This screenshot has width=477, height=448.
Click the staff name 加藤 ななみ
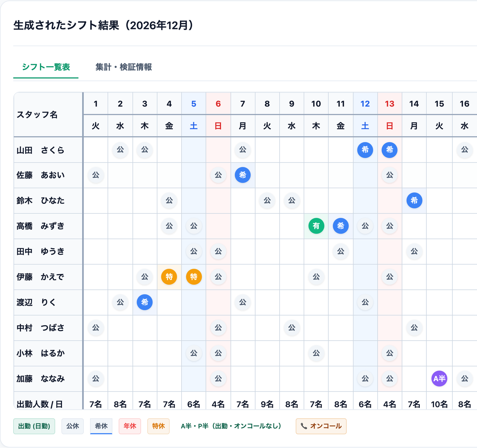coord(41,379)
